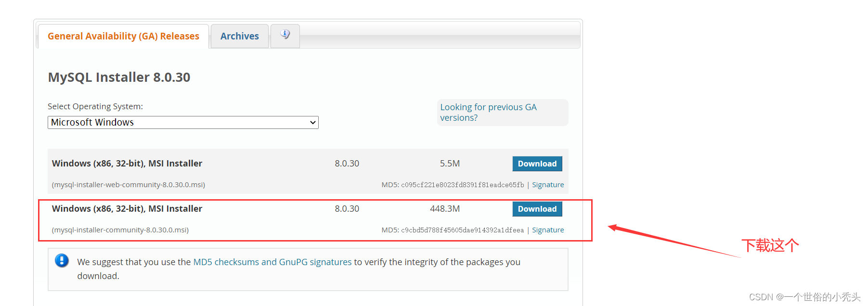
Task: Select MD5 value c095cf221e8023fd8391f81eadce65fb
Action: [462, 185]
